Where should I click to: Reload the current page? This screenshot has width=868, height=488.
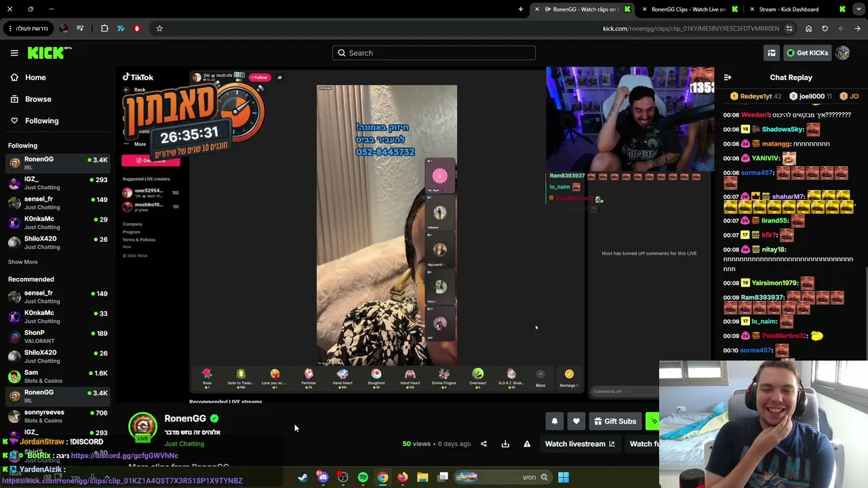pos(825,28)
